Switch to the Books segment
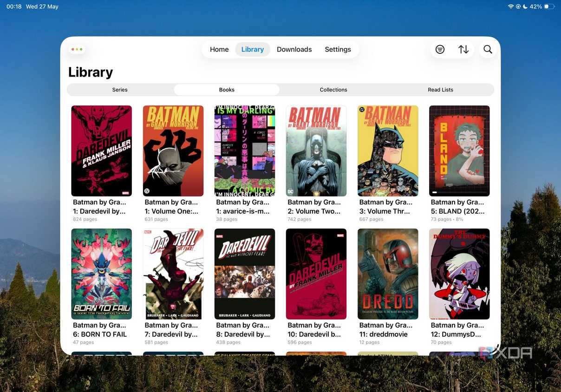Image resolution: width=561 pixels, height=392 pixels. (x=227, y=90)
